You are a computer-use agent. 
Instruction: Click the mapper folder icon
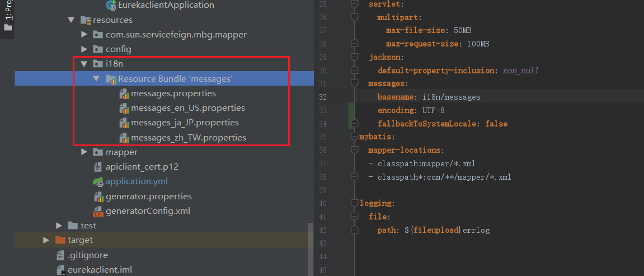pos(98,152)
